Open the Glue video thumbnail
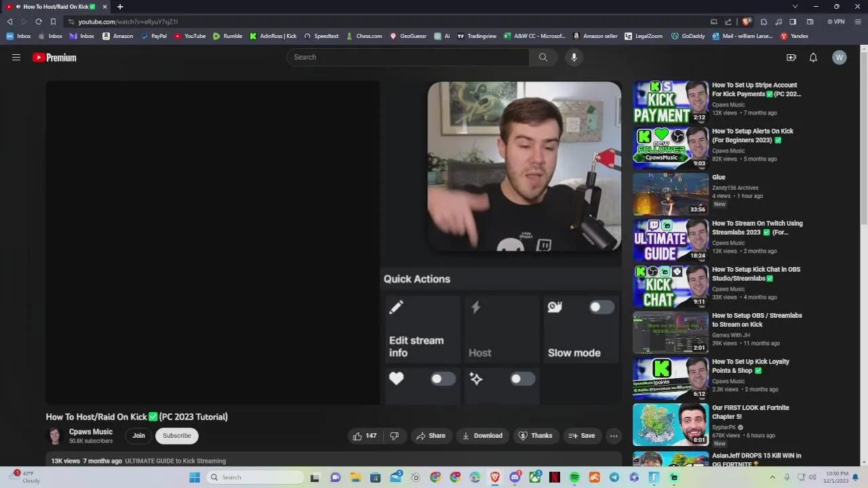868x488 pixels. click(x=671, y=194)
